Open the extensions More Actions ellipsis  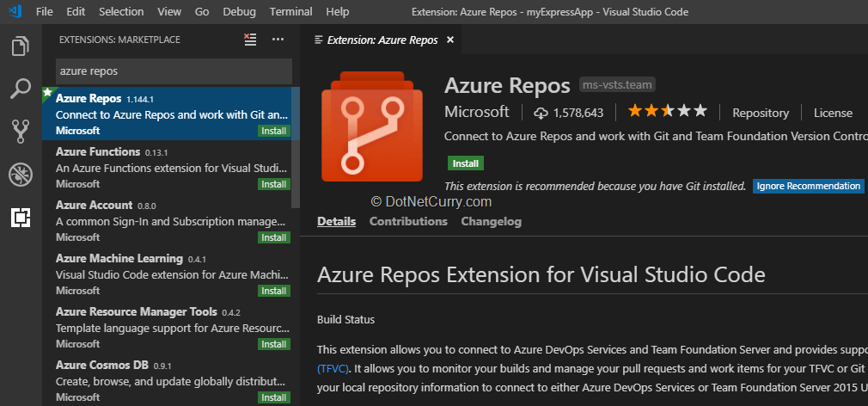click(x=278, y=40)
